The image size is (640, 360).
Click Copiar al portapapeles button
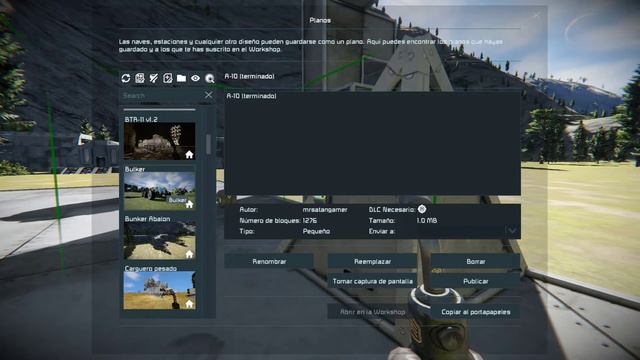(x=476, y=312)
